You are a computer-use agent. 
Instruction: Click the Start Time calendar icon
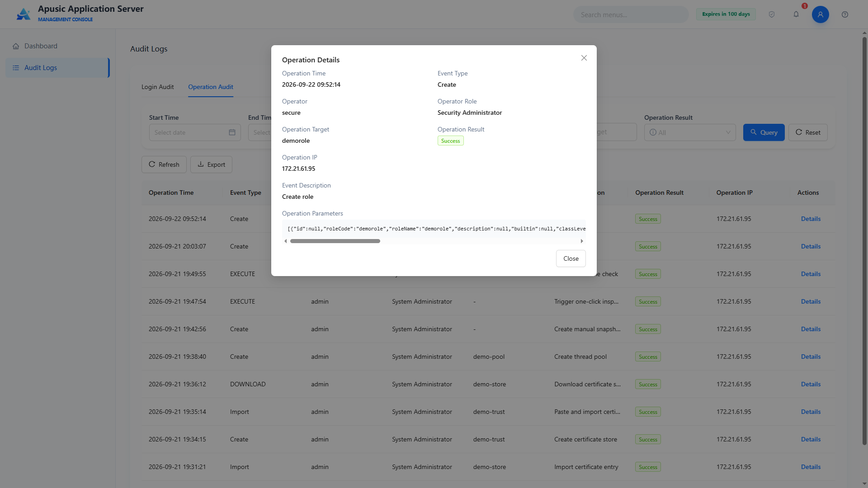click(x=232, y=132)
